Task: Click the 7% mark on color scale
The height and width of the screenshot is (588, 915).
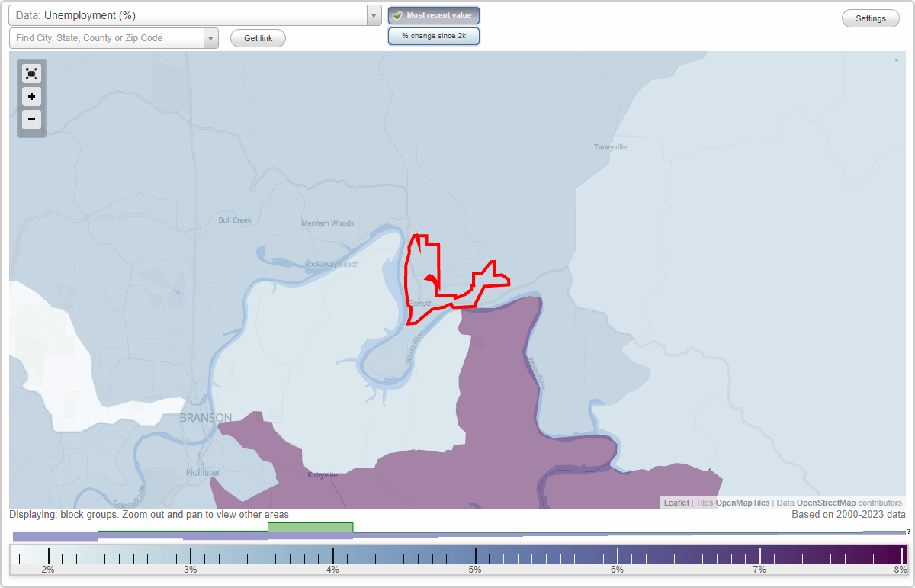Action: (x=759, y=569)
